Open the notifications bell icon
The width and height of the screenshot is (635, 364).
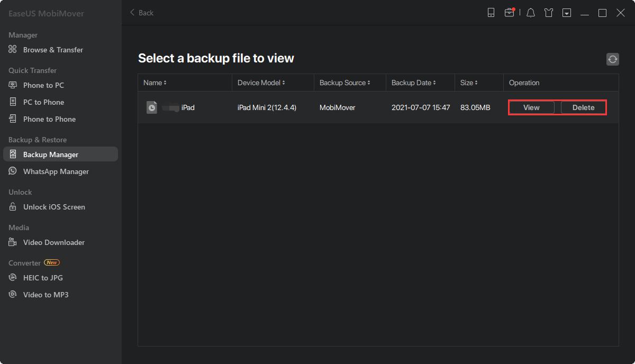[531, 13]
